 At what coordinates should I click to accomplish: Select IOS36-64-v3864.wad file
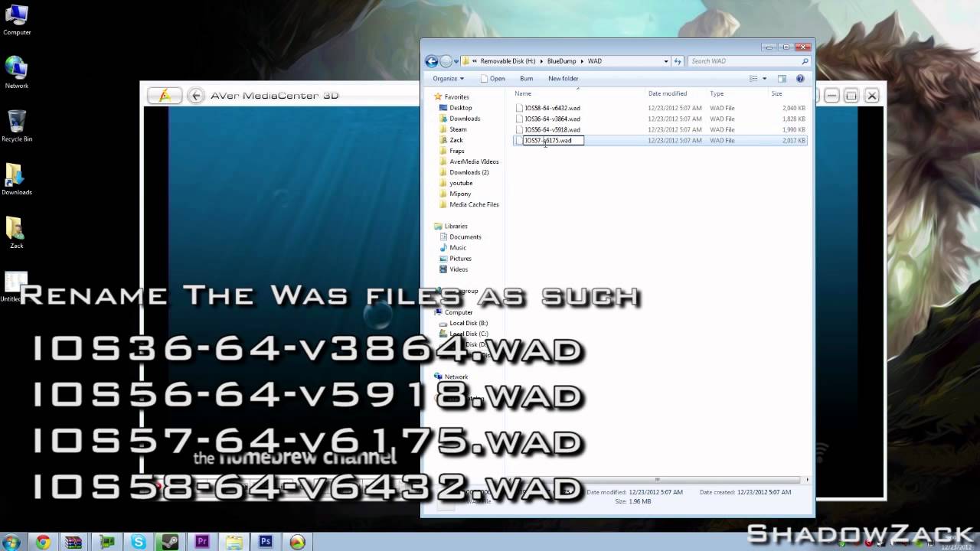coord(552,119)
